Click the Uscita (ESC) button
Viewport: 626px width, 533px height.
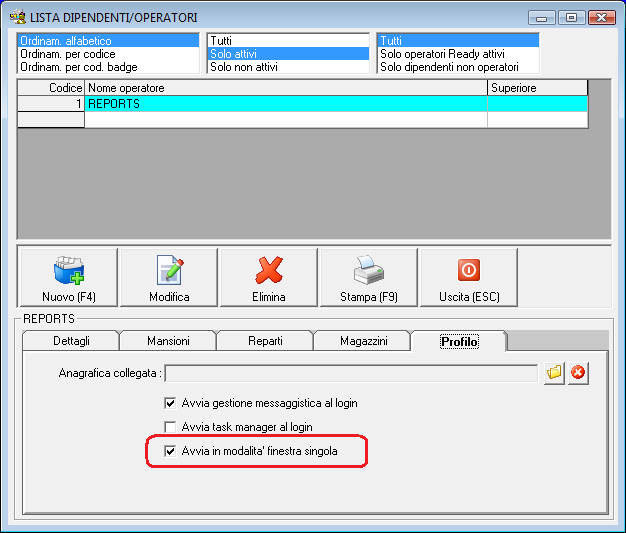(469, 277)
